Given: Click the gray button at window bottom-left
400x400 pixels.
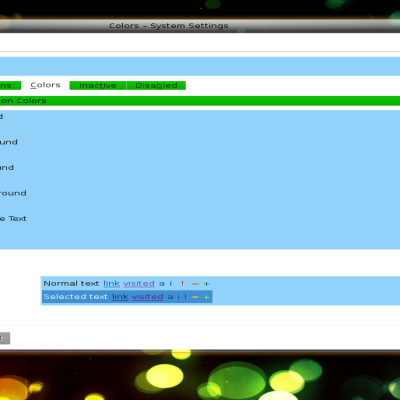Looking at the screenshot, I should (x=5, y=338).
